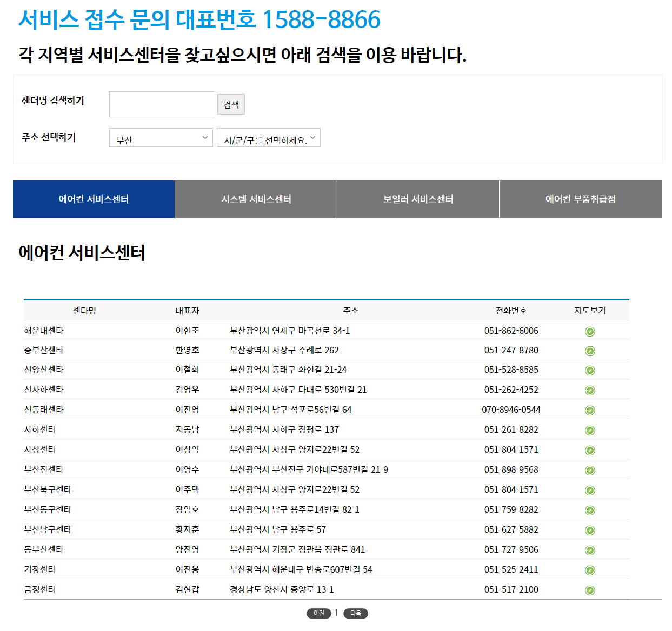This screenshot has width=672, height=631.
Task: Show the map for 사하센타
Action: pos(590,430)
